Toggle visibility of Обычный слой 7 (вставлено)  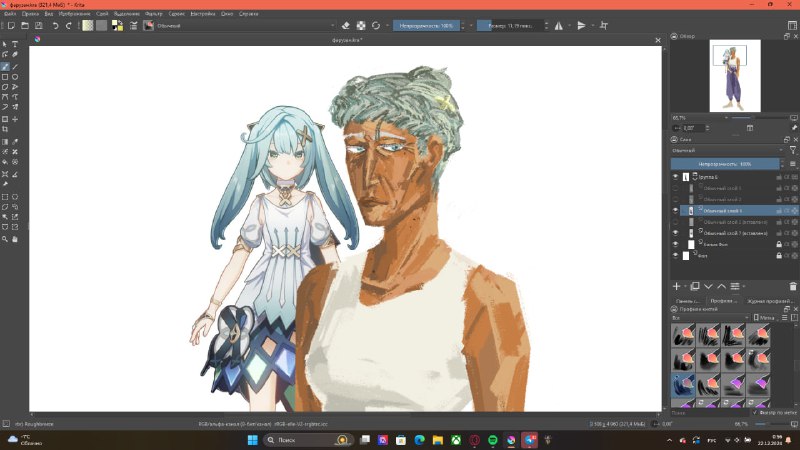676,233
